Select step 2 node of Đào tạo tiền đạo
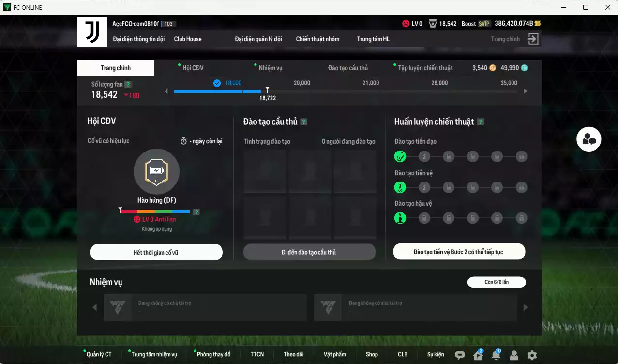 coord(424,156)
